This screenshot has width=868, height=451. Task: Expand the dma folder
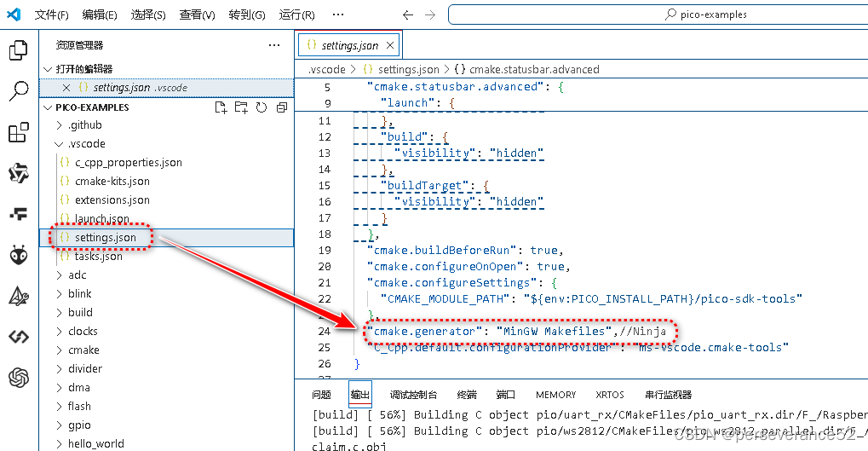coord(60,388)
